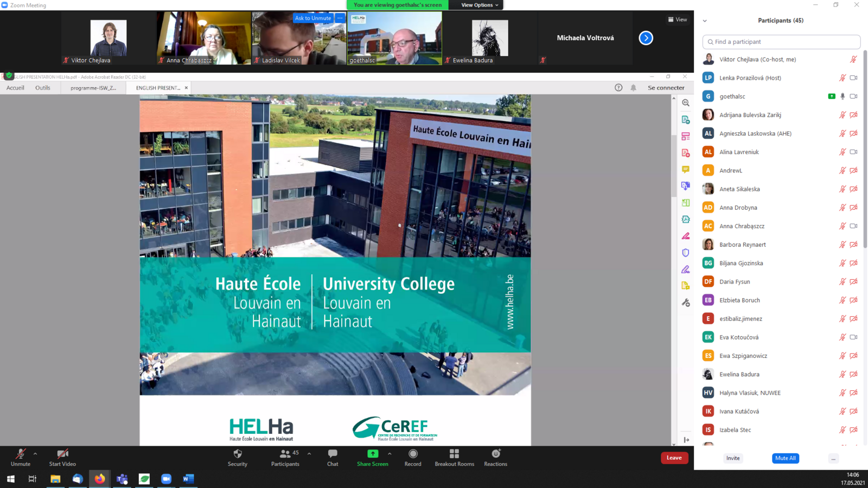This screenshot has height=488, width=868.
Task: Collapse the Participants panel header chevron
Action: click(x=705, y=21)
